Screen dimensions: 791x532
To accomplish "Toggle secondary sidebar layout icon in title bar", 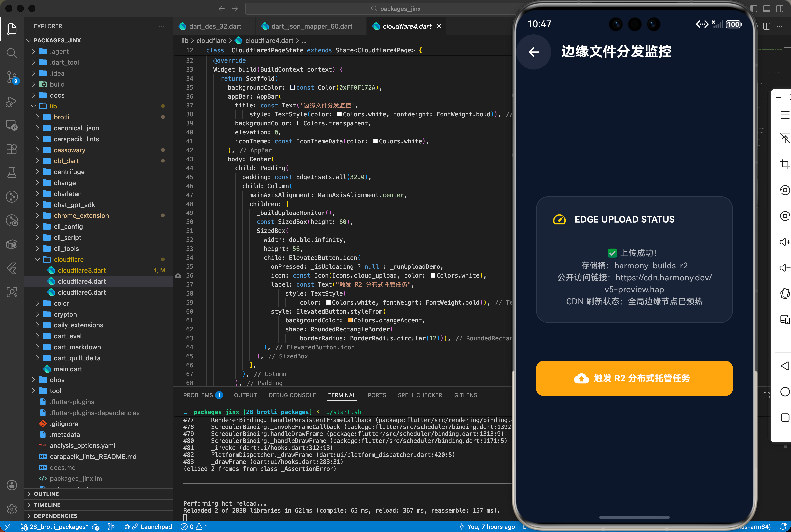I will point(780,9).
